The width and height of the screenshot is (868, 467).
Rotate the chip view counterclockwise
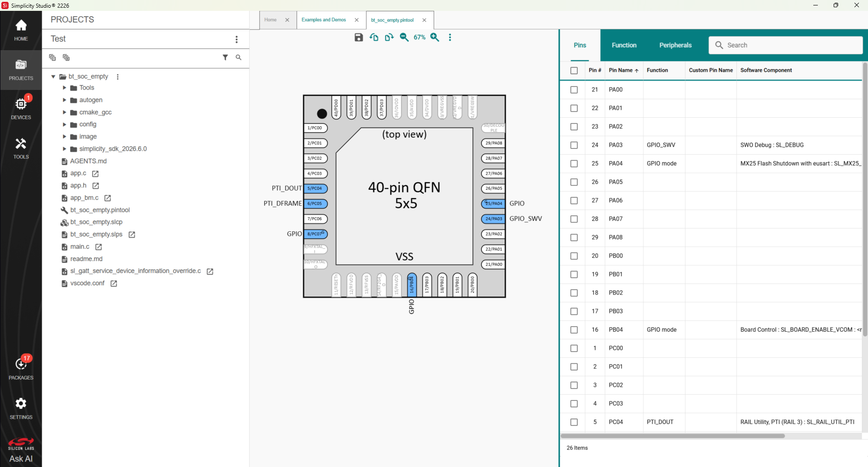coord(374,38)
